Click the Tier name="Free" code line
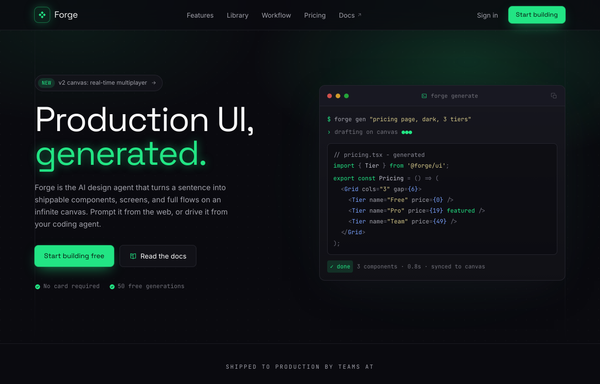Screen dimensions: 600x384 coord(401,200)
